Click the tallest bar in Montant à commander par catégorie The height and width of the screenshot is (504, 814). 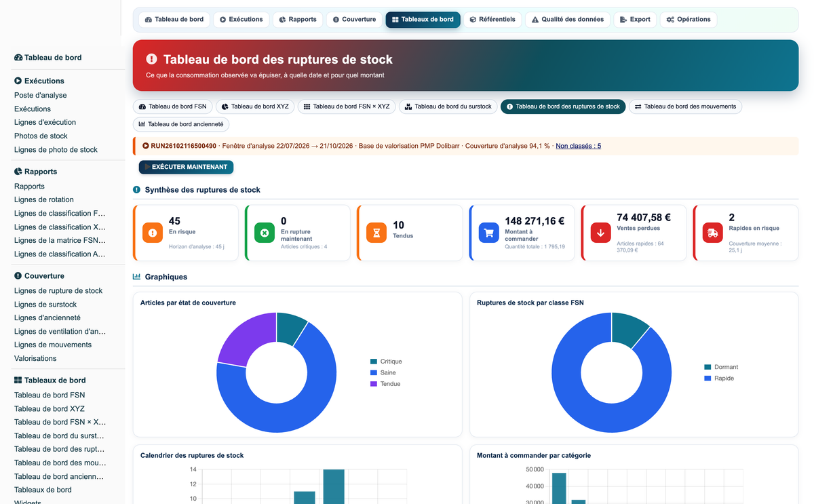[x=559, y=488]
